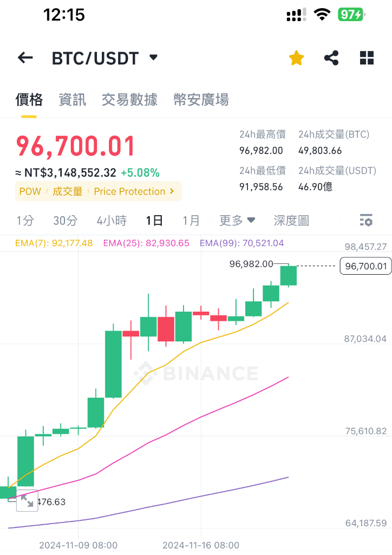392x555 pixels.
Task: Tap the 12:15 status bar clock
Action: click(x=64, y=15)
